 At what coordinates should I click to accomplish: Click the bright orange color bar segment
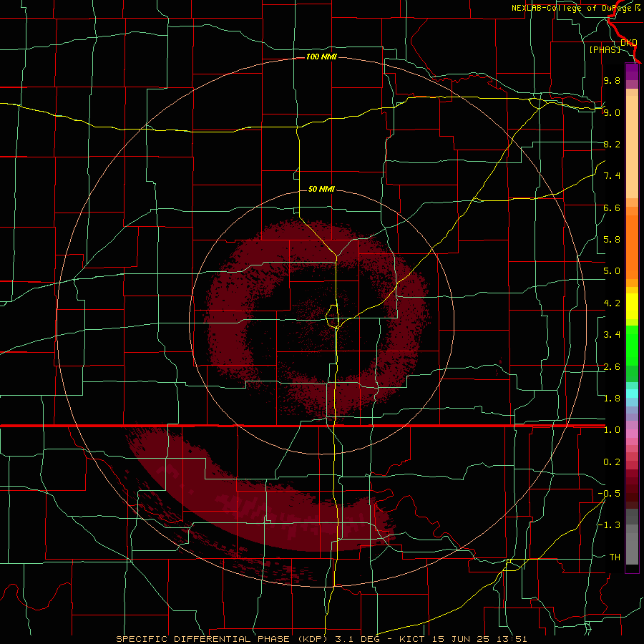click(632, 248)
